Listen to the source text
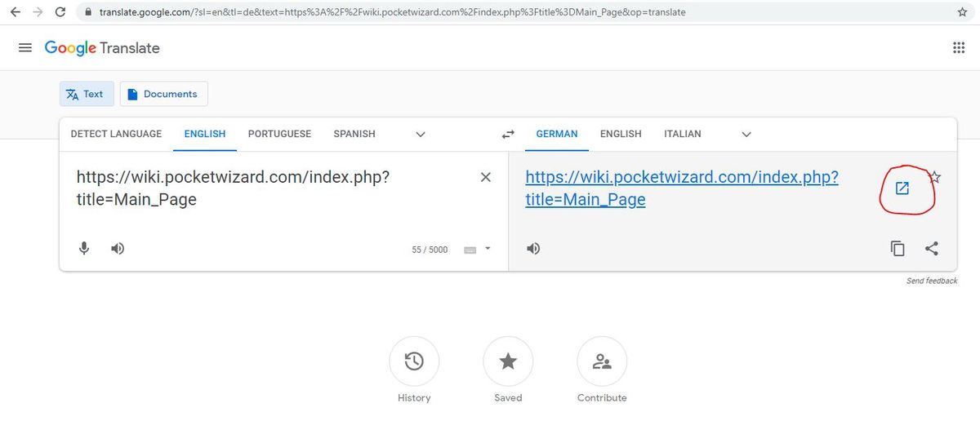Screen dimensions: 980x434 118,249
